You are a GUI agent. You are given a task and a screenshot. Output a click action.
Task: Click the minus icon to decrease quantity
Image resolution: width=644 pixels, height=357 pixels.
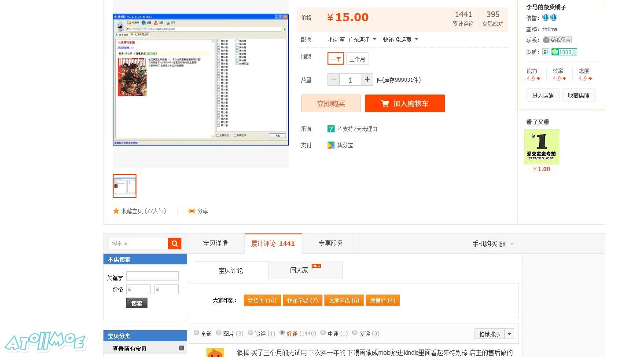click(334, 80)
